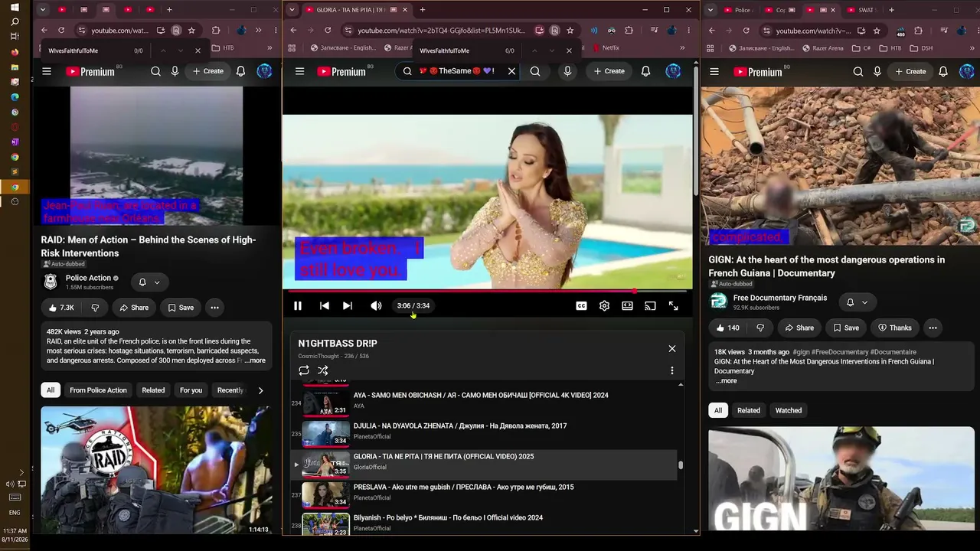Open the RAID thumbnail video 1:14:13
980x551 pixels.
coord(156,470)
